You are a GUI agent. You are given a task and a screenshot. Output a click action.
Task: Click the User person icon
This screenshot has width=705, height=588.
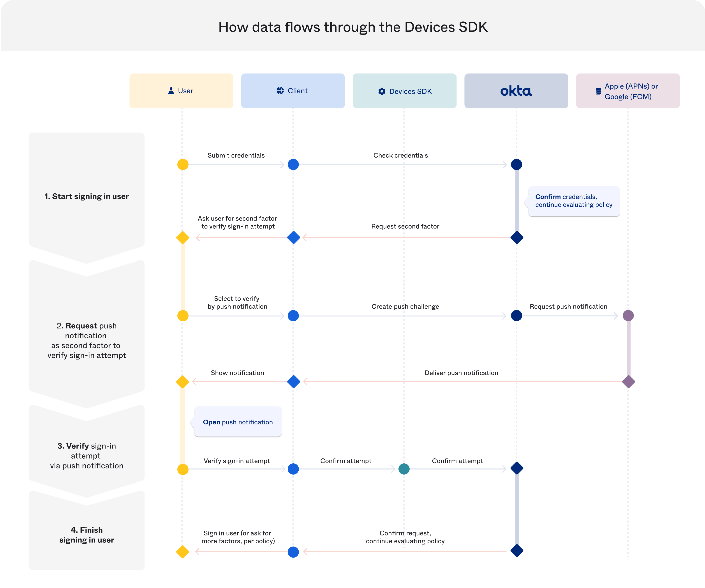tap(171, 91)
